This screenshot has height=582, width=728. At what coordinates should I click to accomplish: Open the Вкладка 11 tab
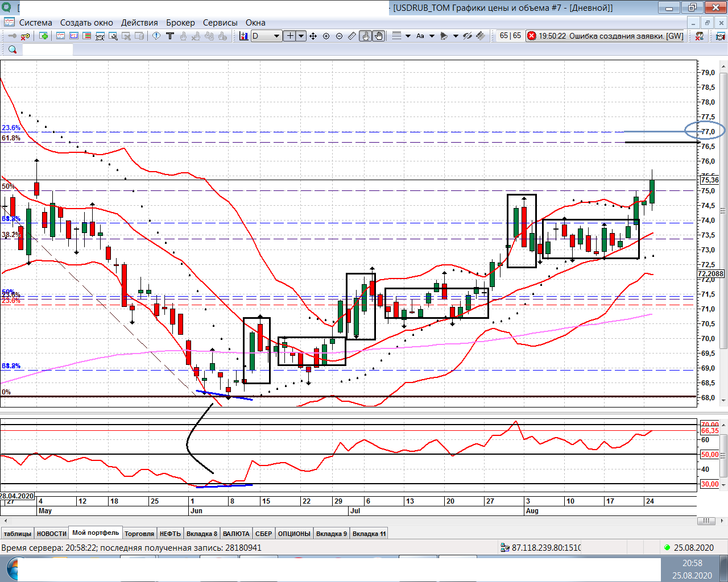[369, 534]
